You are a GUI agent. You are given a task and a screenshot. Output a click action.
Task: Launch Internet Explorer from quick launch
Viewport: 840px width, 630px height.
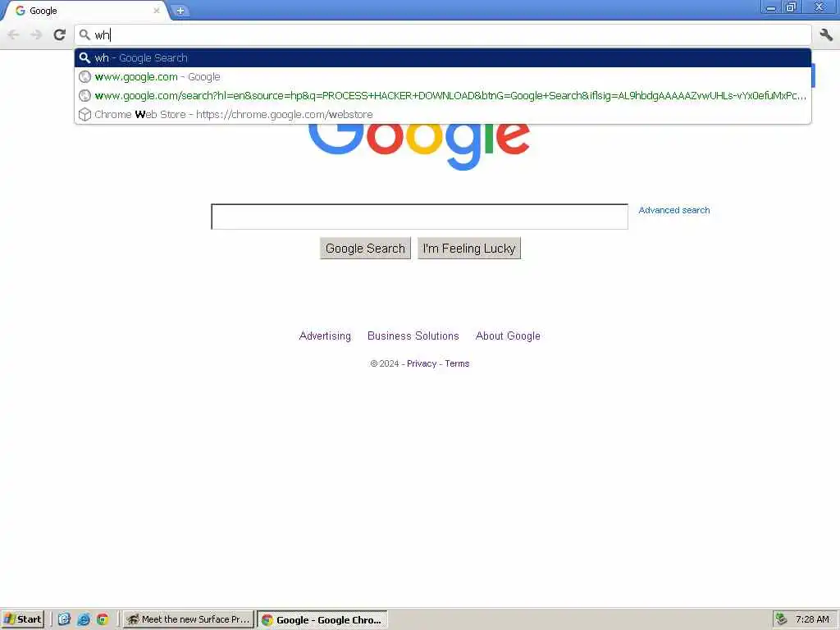coord(83,619)
